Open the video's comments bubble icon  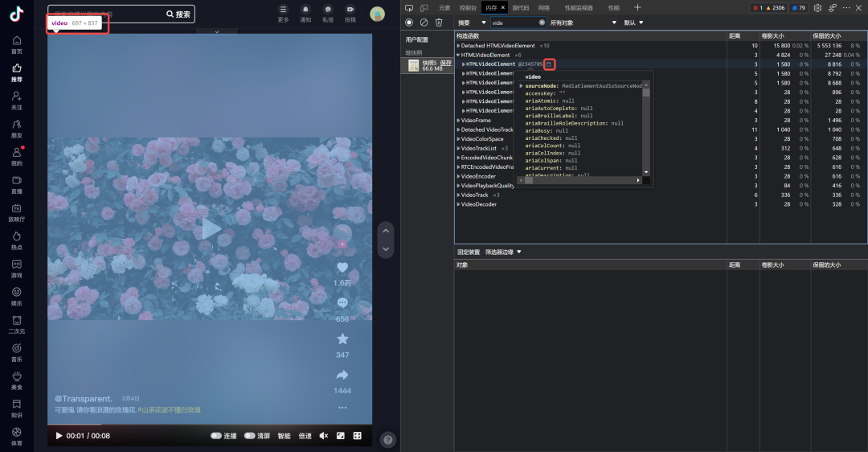pyautogui.click(x=342, y=303)
